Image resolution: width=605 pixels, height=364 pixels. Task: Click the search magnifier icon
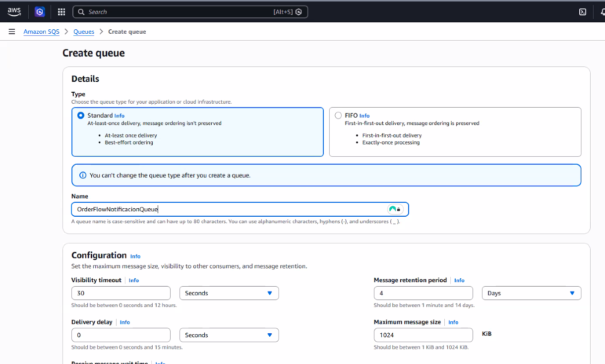(81, 12)
